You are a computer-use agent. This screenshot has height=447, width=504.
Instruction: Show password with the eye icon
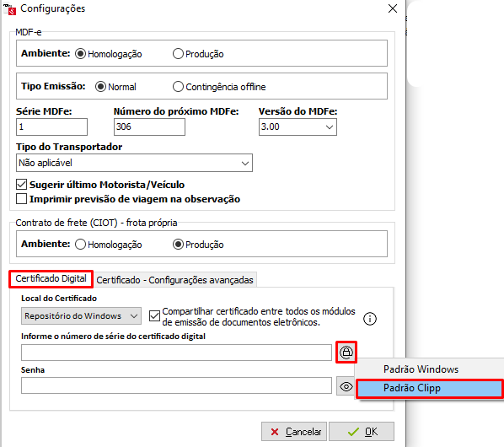tap(346, 386)
